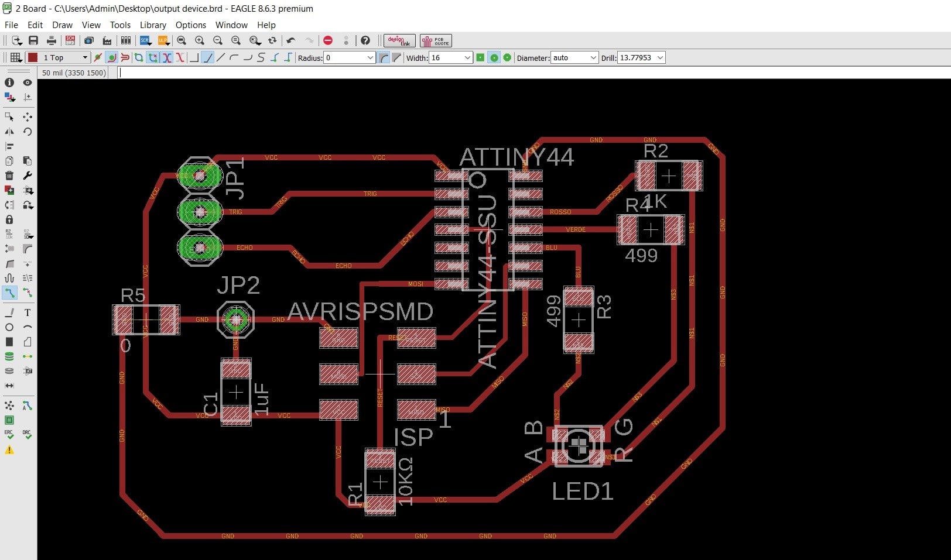Select the Move tool
951x560 pixels.
tap(28, 117)
